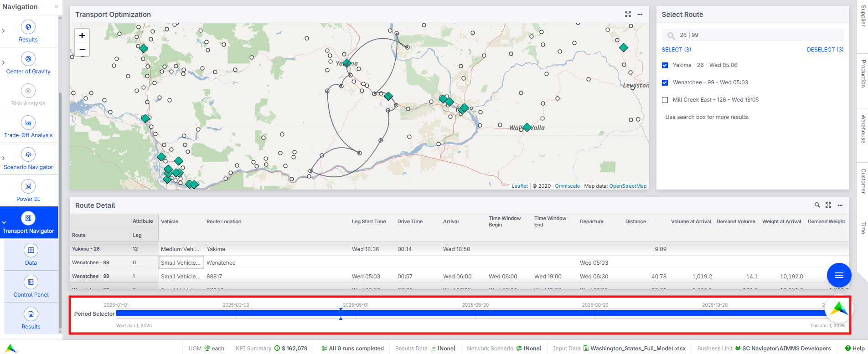Screen dimensions: 868x354
Task: Click the route search box
Action: point(753,35)
